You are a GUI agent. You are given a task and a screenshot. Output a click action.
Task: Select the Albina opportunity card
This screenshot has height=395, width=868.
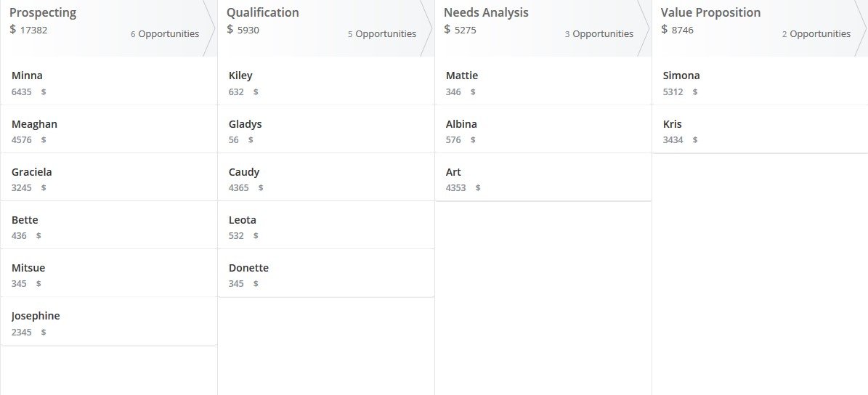click(543, 131)
